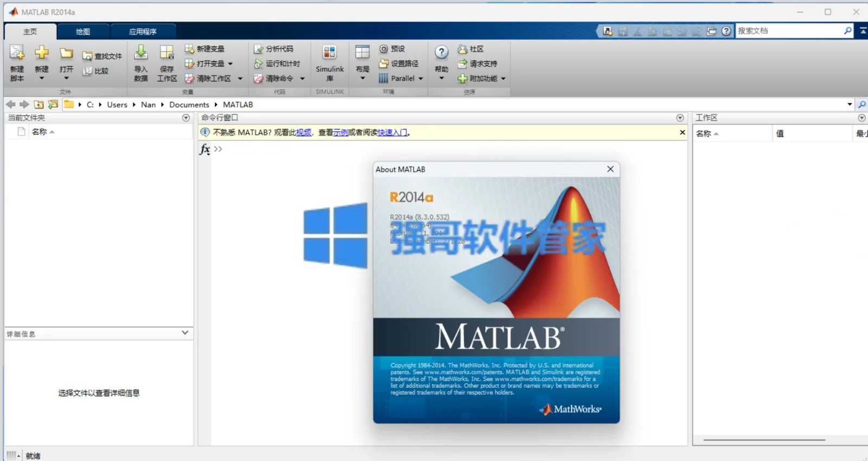This screenshot has height=461, width=868.
Task: Expand the arrow under 打开
Action: (66, 78)
